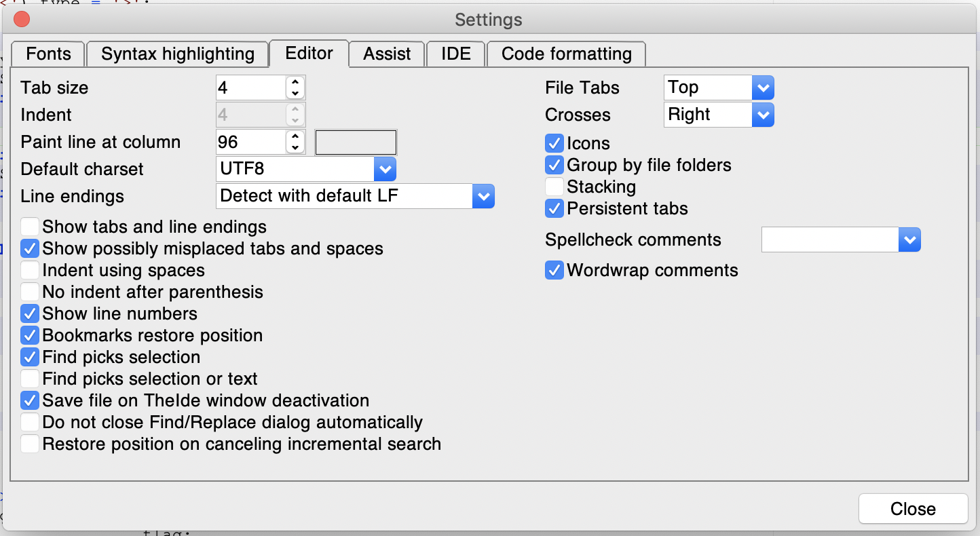980x536 pixels.
Task: Toggle Indent using spaces checkbox
Action: (x=30, y=270)
